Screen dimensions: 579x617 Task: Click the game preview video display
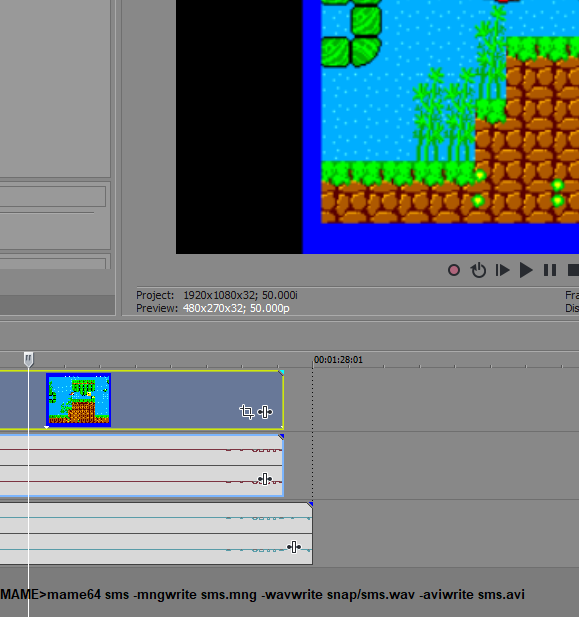[x=377, y=127]
